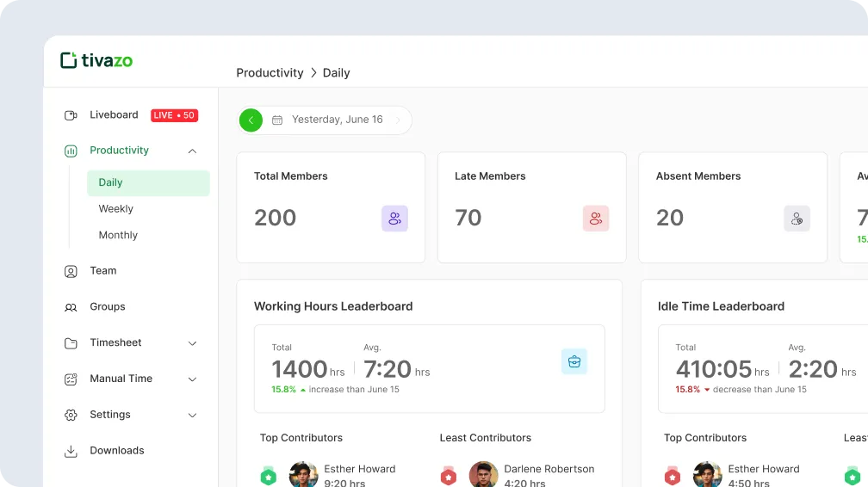Click the Tivazo logo

coord(96,60)
